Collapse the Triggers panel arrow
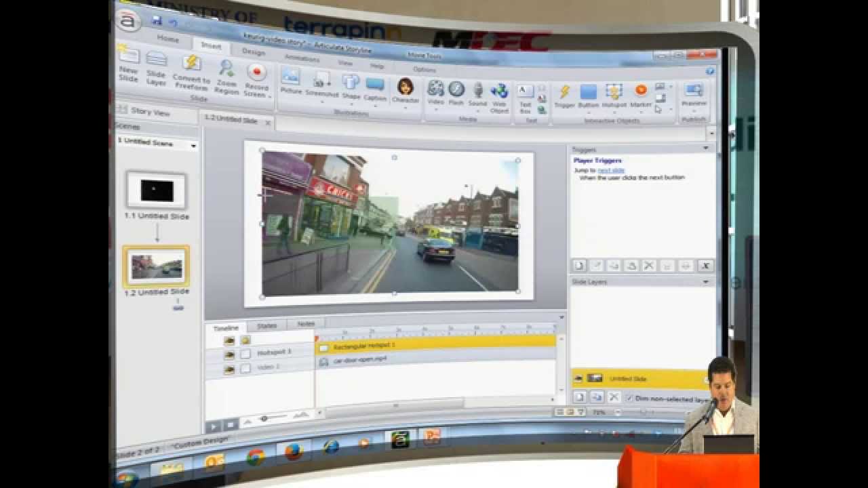This screenshot has width=868, height=488. pyautogui.click(x=705, y=148)
